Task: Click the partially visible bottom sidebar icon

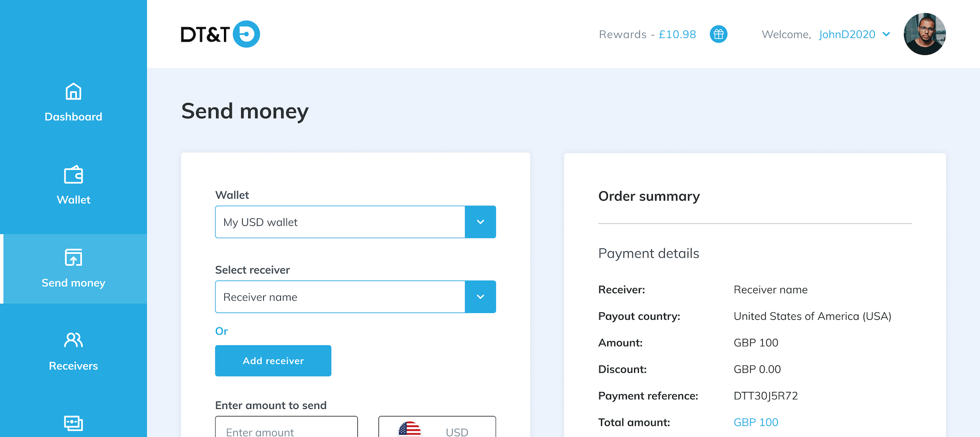Action: (x=73, y=423)
